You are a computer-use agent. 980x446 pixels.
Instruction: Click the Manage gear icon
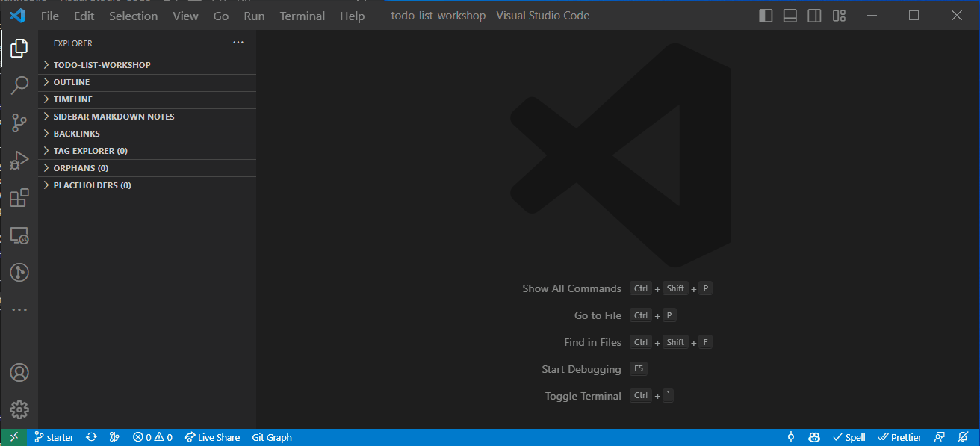[19, 409]
